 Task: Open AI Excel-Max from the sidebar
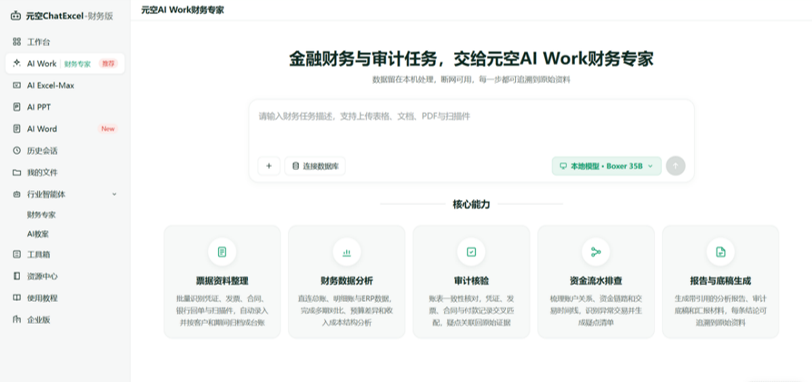(x=65, y=85)
